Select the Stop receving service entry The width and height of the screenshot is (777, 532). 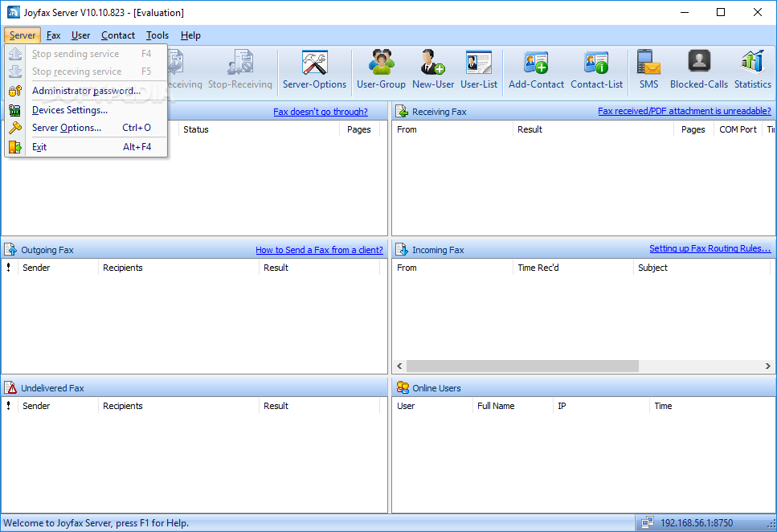pyautogui.click(x=86, y=72)
